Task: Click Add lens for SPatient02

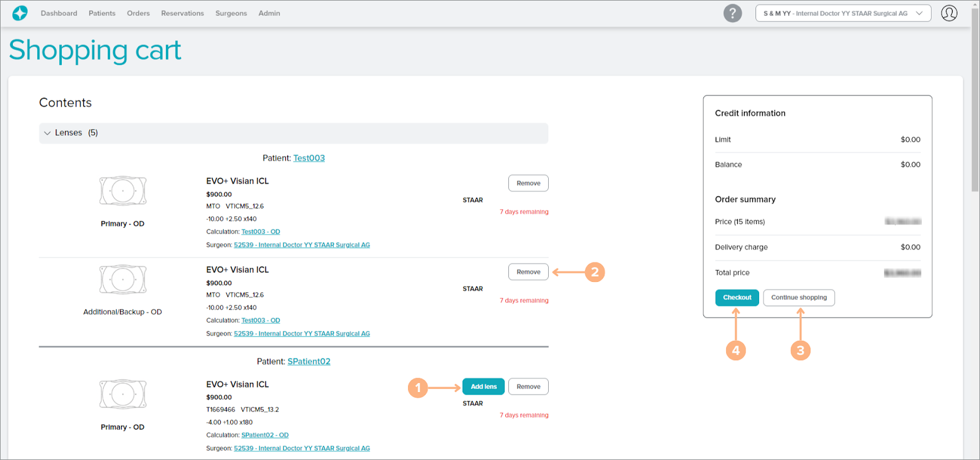Action: [x=483, y=387]
